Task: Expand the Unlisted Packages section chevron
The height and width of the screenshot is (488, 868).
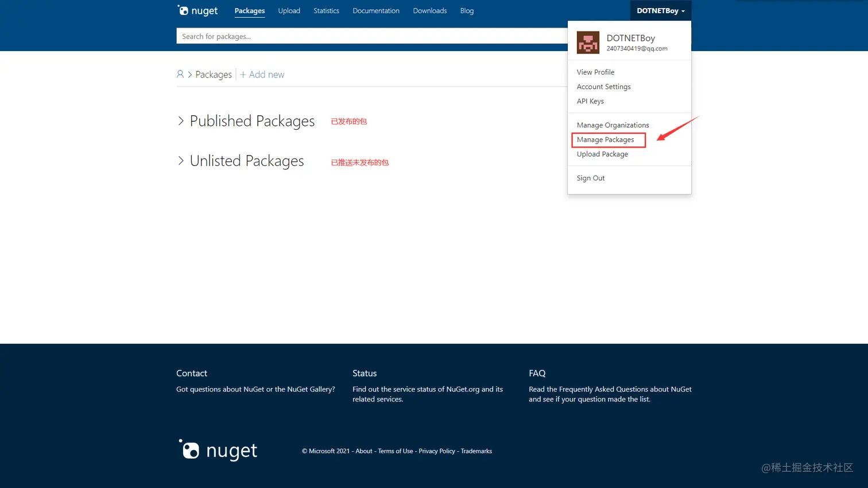Action: tap(181, 161)
